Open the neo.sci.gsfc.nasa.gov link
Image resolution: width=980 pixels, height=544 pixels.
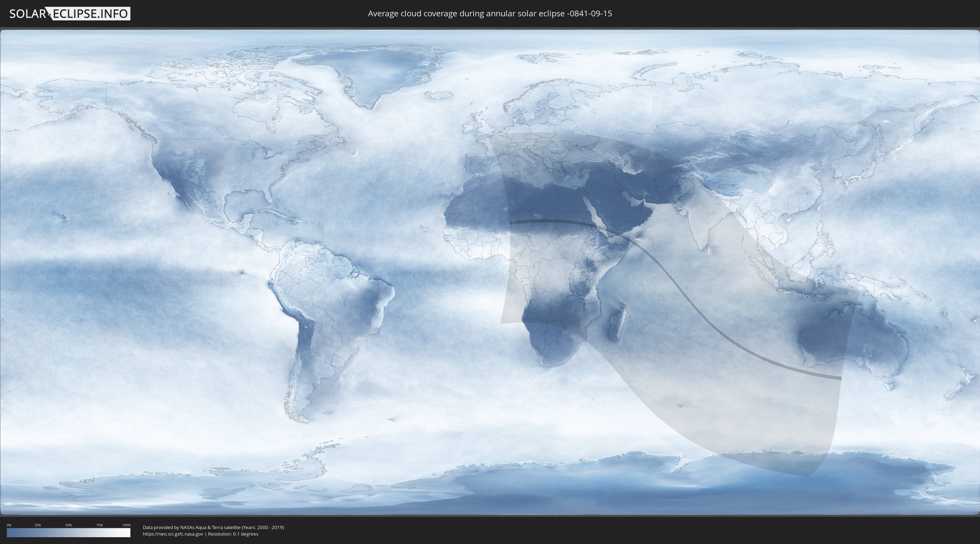(x=173, y=534)
